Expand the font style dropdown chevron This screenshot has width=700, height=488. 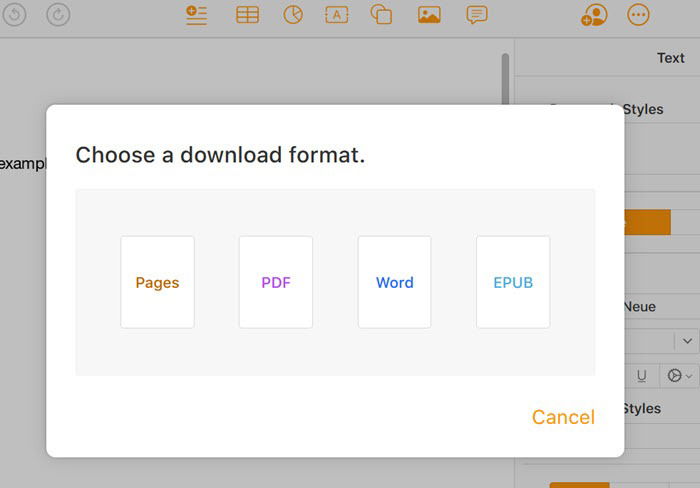coord(687,341)
